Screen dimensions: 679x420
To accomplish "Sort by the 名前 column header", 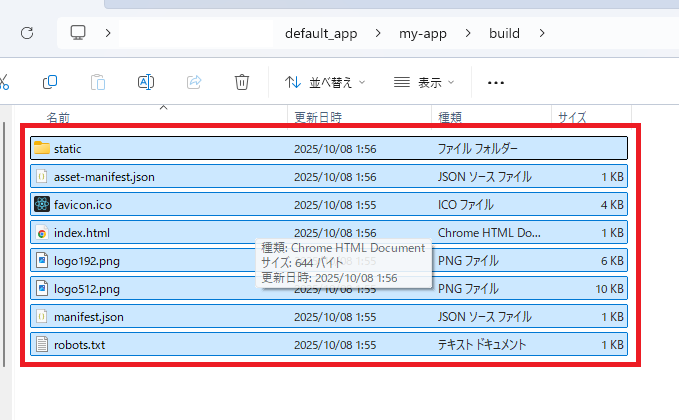I will pos(58,117).
